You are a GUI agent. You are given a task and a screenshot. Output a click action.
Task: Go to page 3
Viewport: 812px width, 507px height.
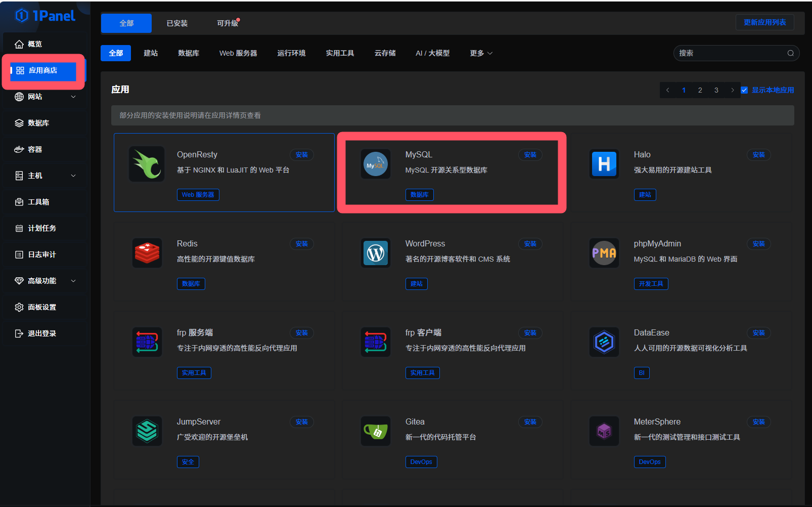tap(716, 90)
